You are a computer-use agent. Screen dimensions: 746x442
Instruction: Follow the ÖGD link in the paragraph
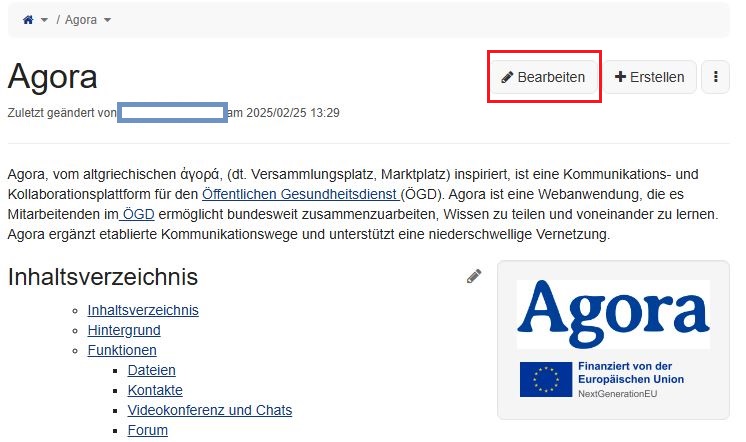[x=137, y=214]
